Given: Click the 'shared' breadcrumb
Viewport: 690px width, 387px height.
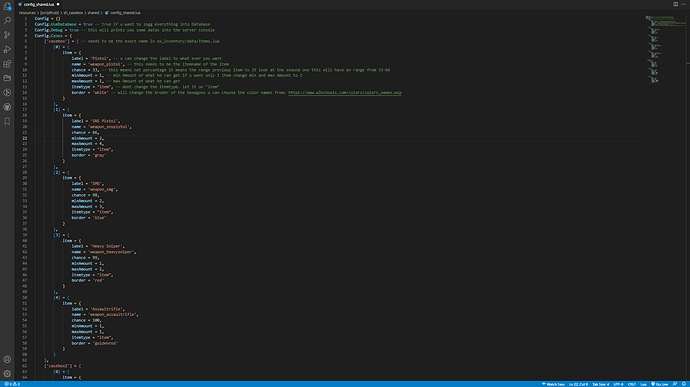Looking at the screenshot, I should [x=93, y=13].
